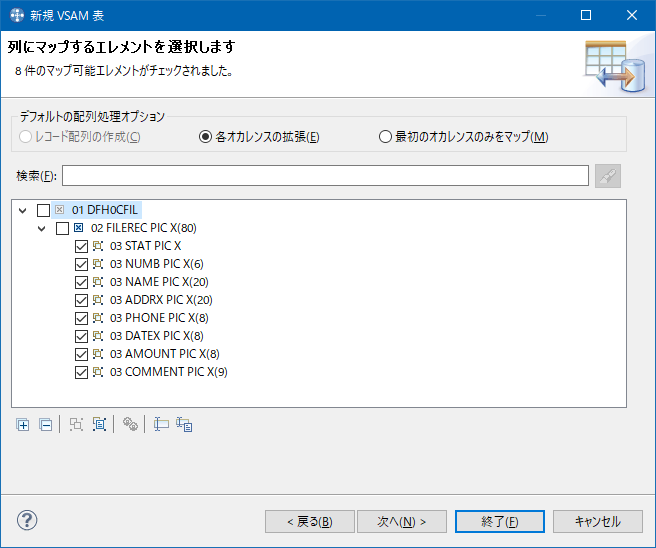Image resolution: width=656 pixels, height=548 pixels.
Task: Select the 03 NUMB PIC X(6) label
Action: point(156,264)
